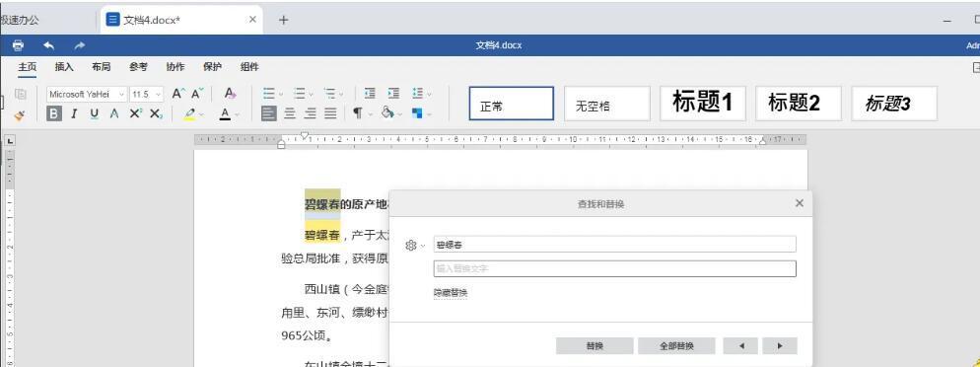Go to next search result arrow
Image resolution: width=980 pixels, height=367 pixels.
pyautogui.click(x=780, y=345)
